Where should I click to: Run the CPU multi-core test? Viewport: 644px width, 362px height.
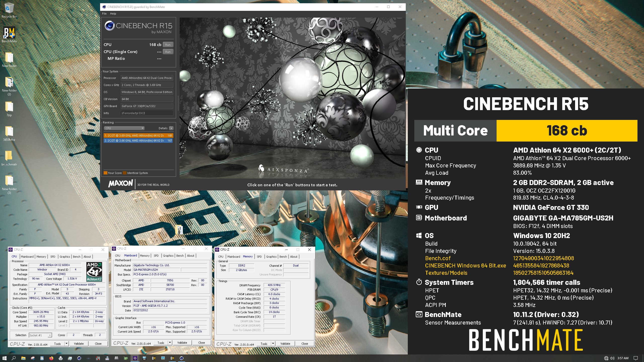(168, 45)
